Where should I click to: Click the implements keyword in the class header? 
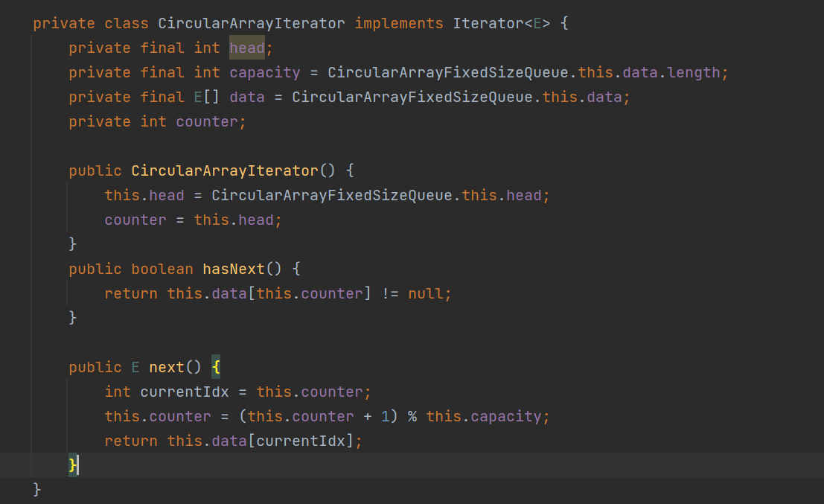[399, 23]
